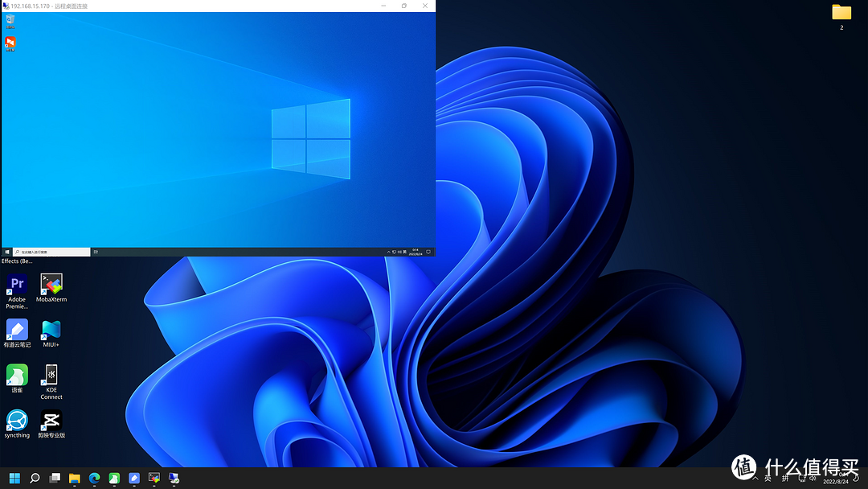Open the Windows 11 Start menu
This screenshot has width=868, height=489.
(x=14, y=478)
